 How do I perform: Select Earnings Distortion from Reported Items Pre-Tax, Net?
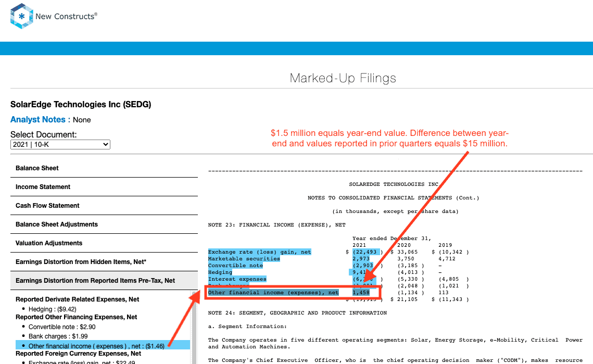(x=104, y=280)
